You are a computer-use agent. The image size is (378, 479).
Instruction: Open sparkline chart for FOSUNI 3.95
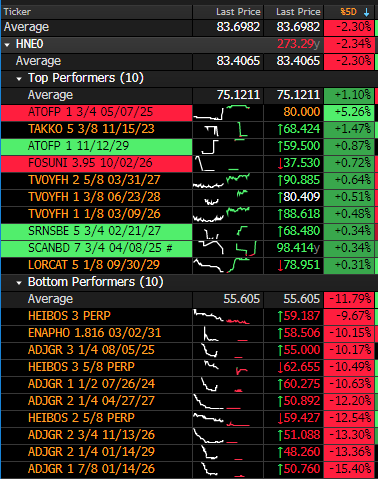[x=228, y=163]
